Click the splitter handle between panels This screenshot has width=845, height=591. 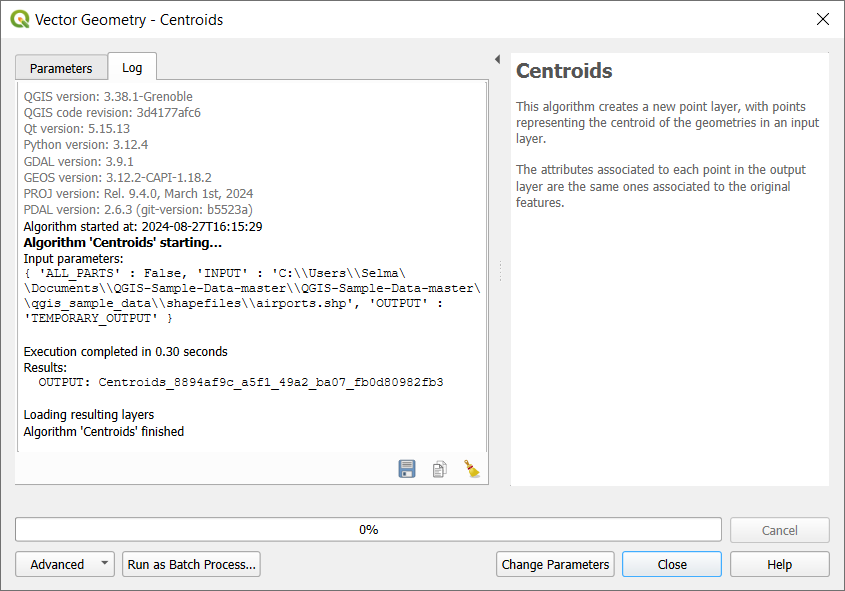tap(499, 272)
